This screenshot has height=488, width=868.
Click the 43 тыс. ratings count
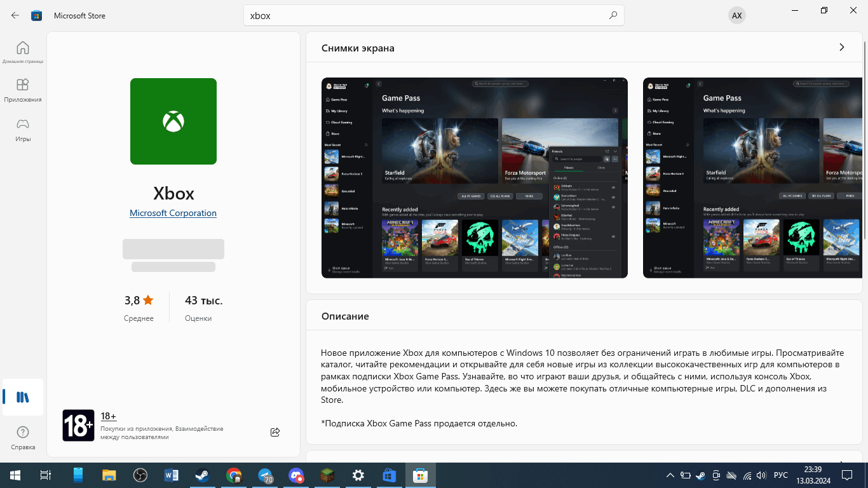pyautogui.click(x=204, y=301)
